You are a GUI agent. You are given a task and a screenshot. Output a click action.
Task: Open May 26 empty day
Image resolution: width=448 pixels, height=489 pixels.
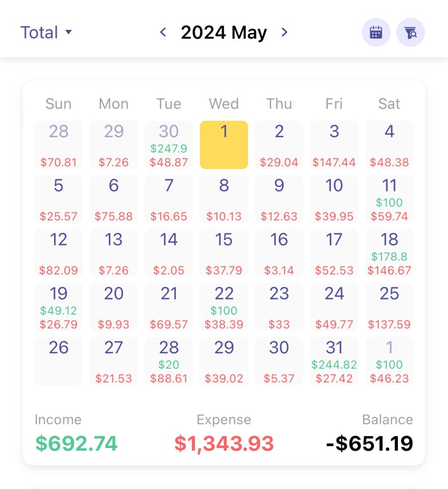[59, 361]
